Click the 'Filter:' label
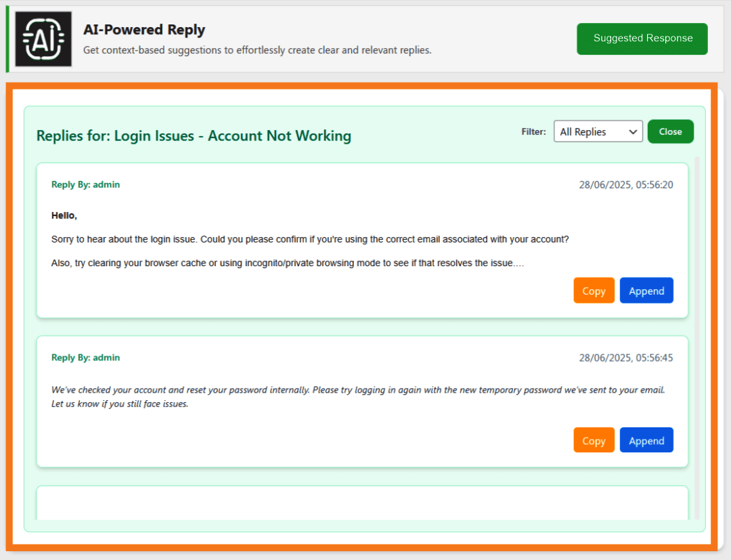This screenshot has height=560, width=731. point(533,132)
